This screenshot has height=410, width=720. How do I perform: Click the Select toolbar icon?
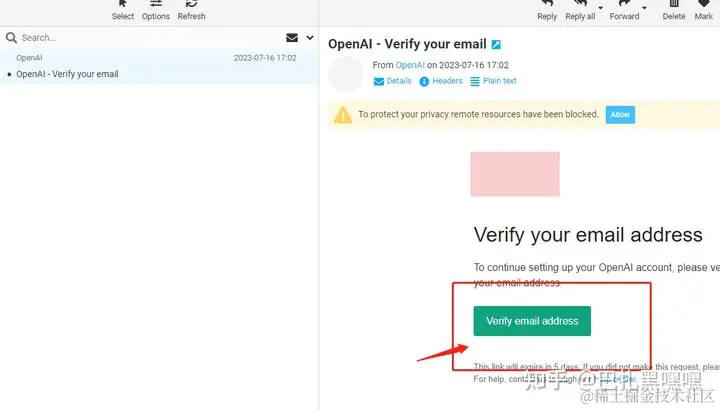tap(123, 11)
